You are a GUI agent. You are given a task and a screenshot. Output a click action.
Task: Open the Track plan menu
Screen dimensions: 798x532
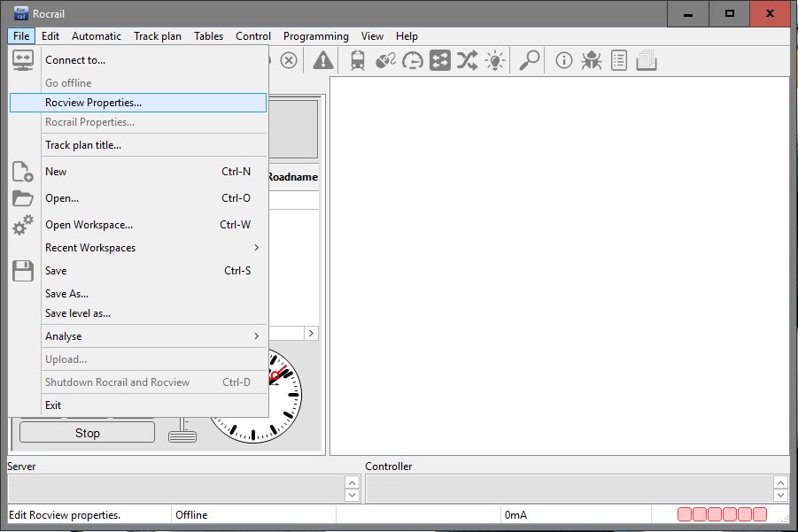pyautogui.click(x=158, y=36)
